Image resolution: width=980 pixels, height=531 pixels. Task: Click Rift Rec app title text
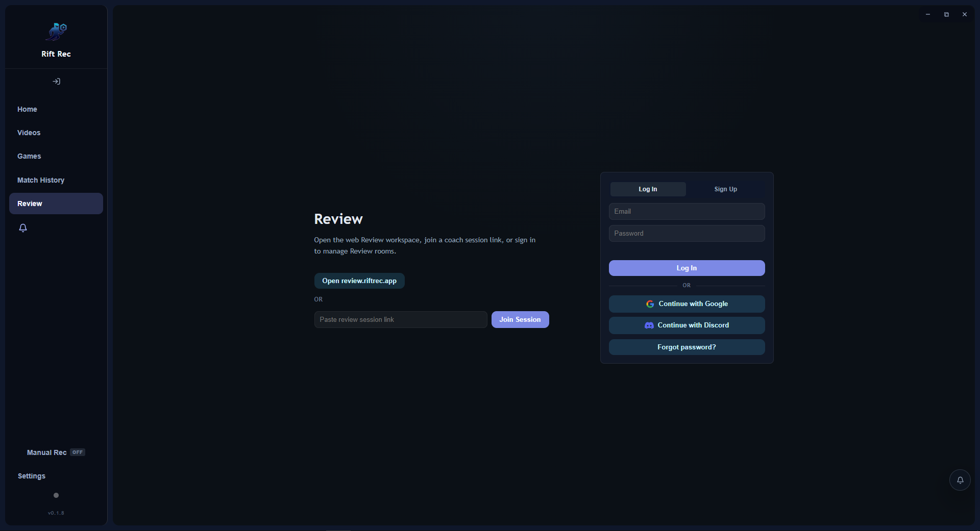point(56,54)
